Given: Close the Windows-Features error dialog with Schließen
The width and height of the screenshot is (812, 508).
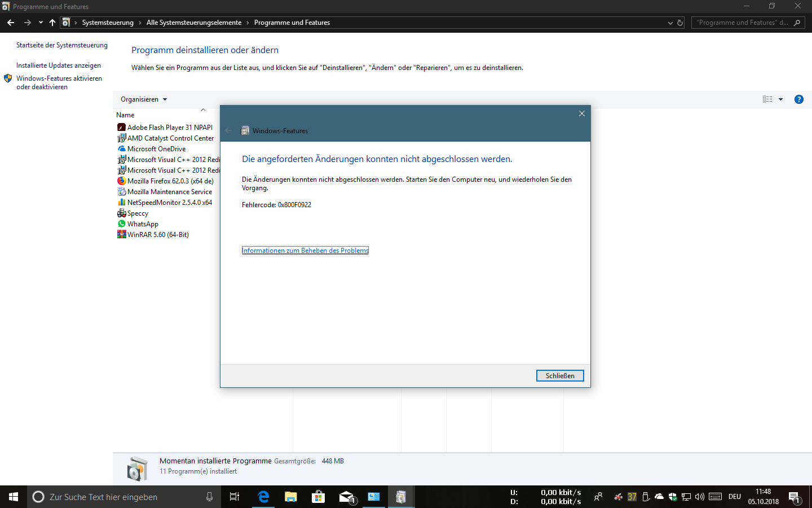Looking at the screenshot, I should tap(560, 376).
